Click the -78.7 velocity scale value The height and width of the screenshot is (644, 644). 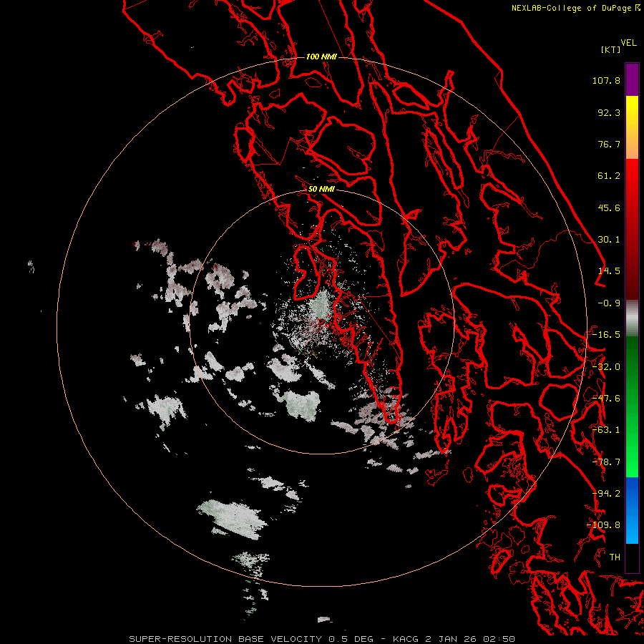pos(606,462)
